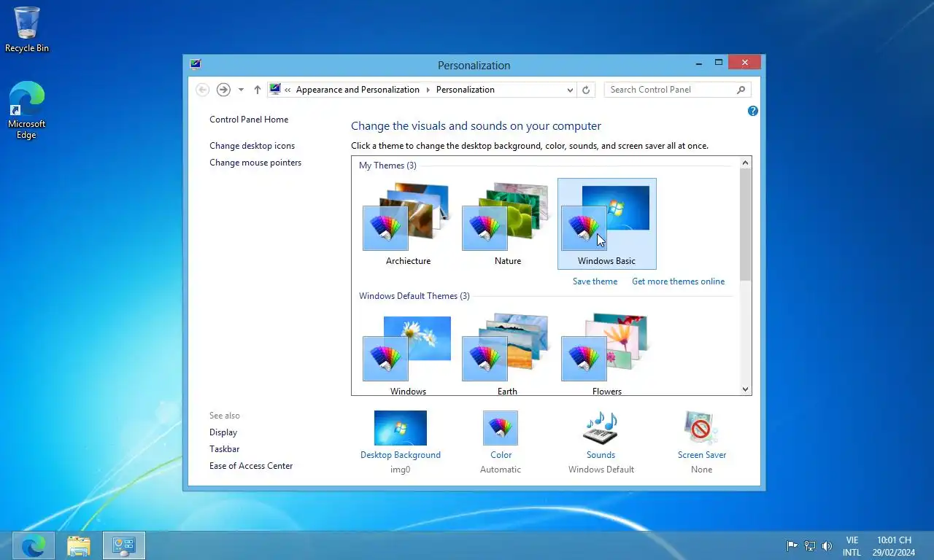This screenshot has height=560, width=934.
Task: Click the theme list scroll down arrow
Action: 746,389
